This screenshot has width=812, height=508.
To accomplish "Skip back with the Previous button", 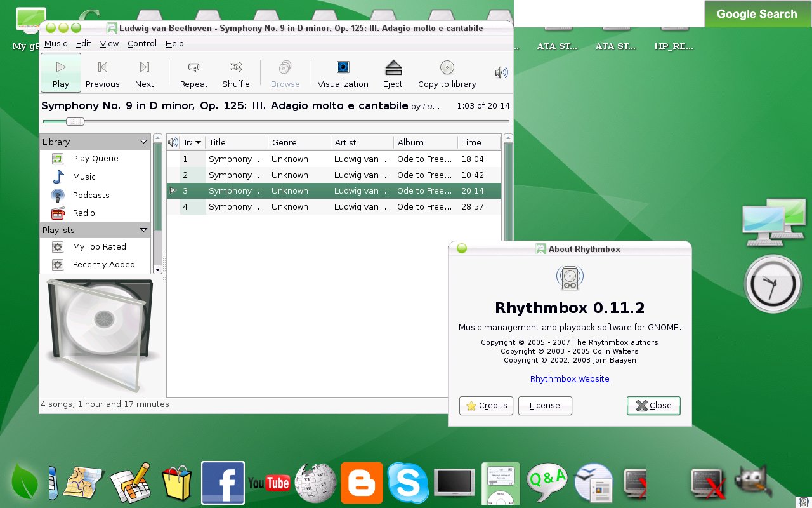I will click(x=103, y=72).
